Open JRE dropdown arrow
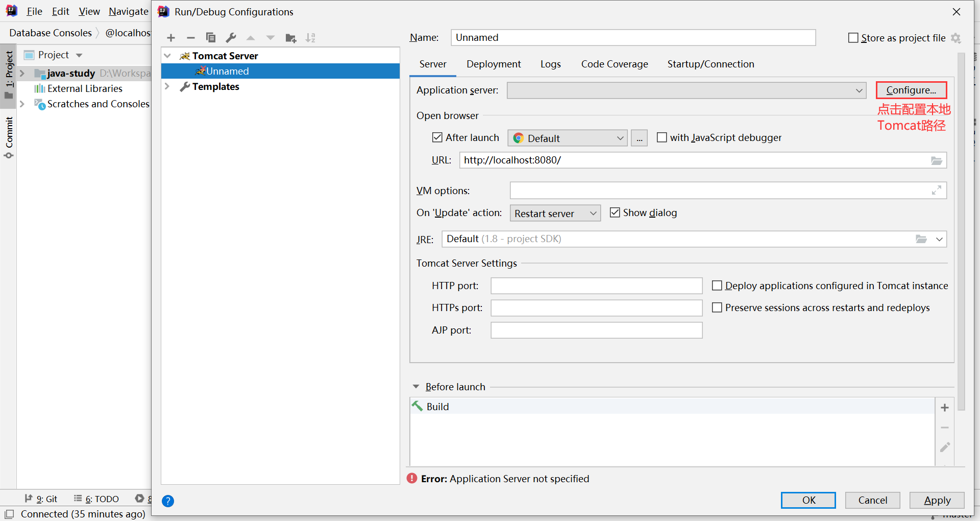The image size is (980, 521). [939, 239]
